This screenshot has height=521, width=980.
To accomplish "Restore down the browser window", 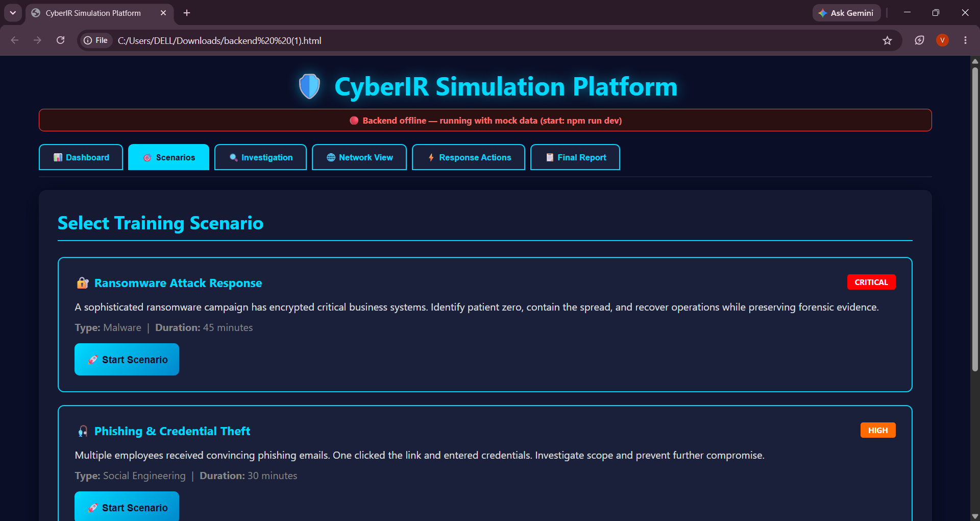I will [936, 13].
